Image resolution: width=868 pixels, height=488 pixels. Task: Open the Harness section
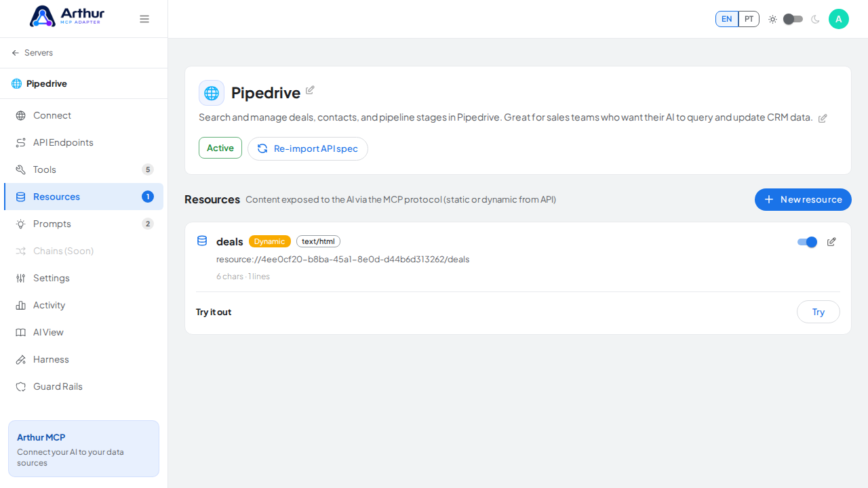tap(84, 359)
